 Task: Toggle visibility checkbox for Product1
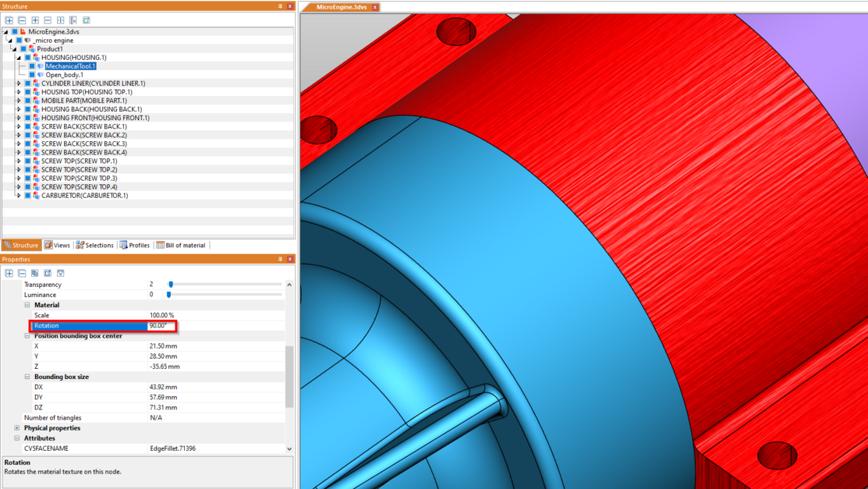tap(24, 48)
